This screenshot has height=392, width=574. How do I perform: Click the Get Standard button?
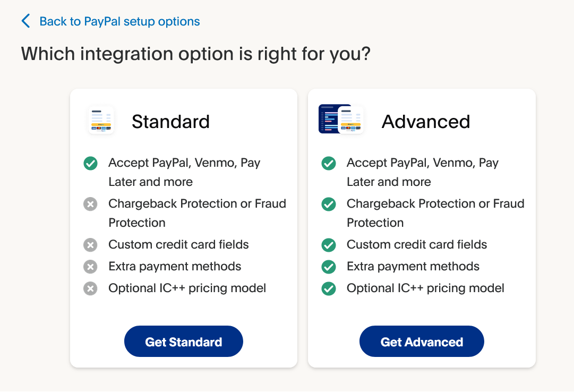click(183, 342)
